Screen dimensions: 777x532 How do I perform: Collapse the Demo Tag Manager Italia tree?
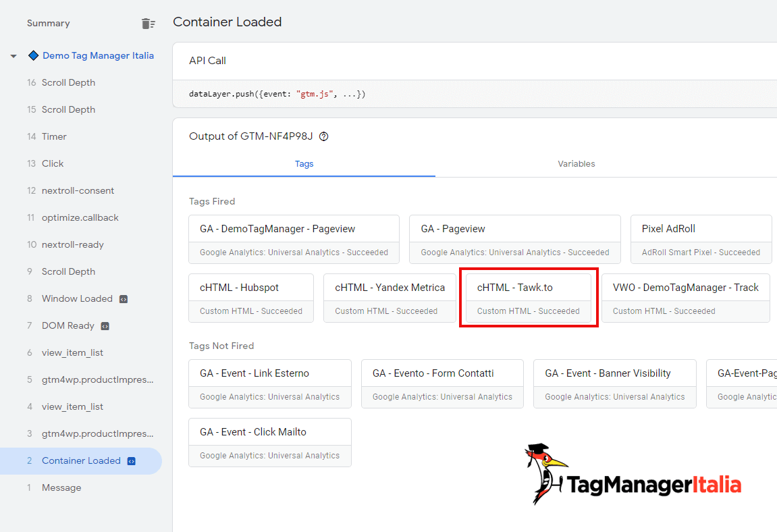pyautogui.click(x=14, y=56)
